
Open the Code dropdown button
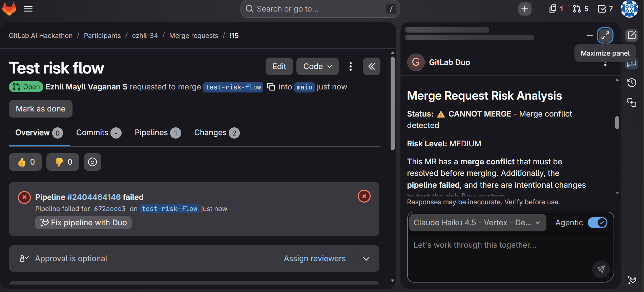[317, 66]
